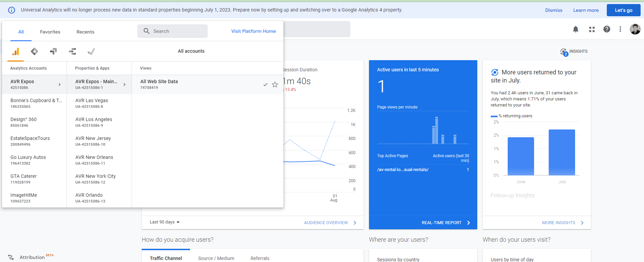The image size is (644, 262).
Task: Select the EstateSpaceTours account
Action: (34, 141)
